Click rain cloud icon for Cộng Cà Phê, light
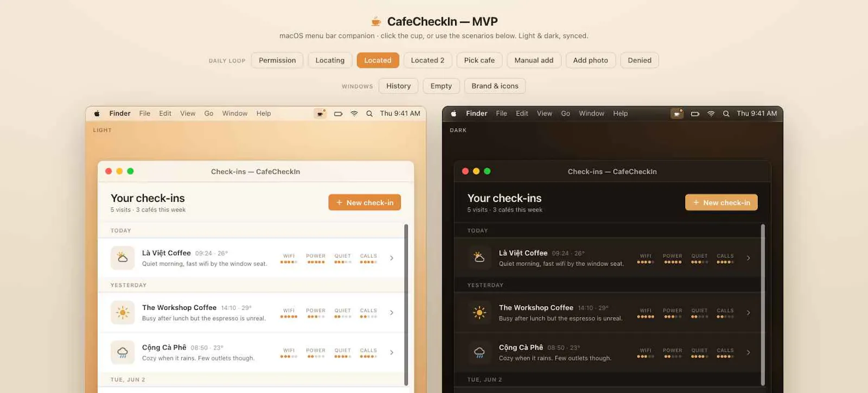The height and width of the screenshot is (393, 868). (x=123, y=352)
